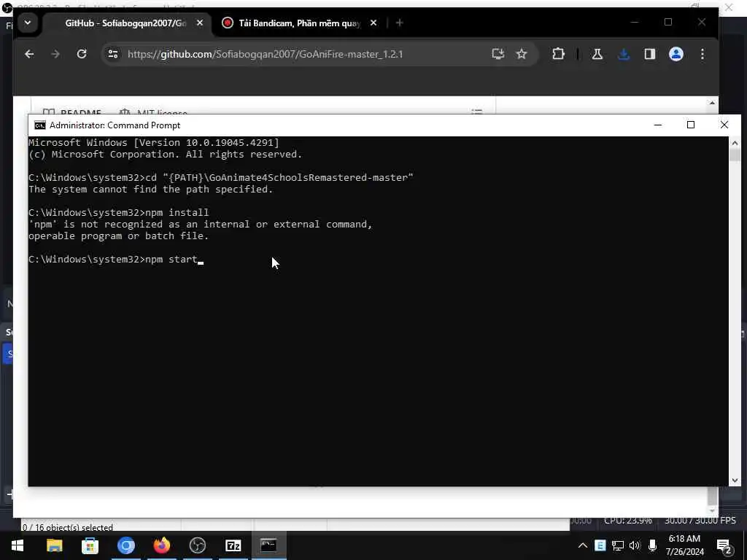The width and height of the screenshot is (747, 560).
Task: Open a new Chrome tab
Action: (399, 23)
